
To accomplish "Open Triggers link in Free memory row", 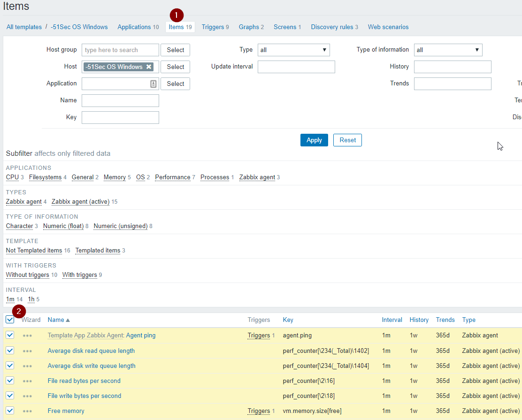I will point(259,411).
